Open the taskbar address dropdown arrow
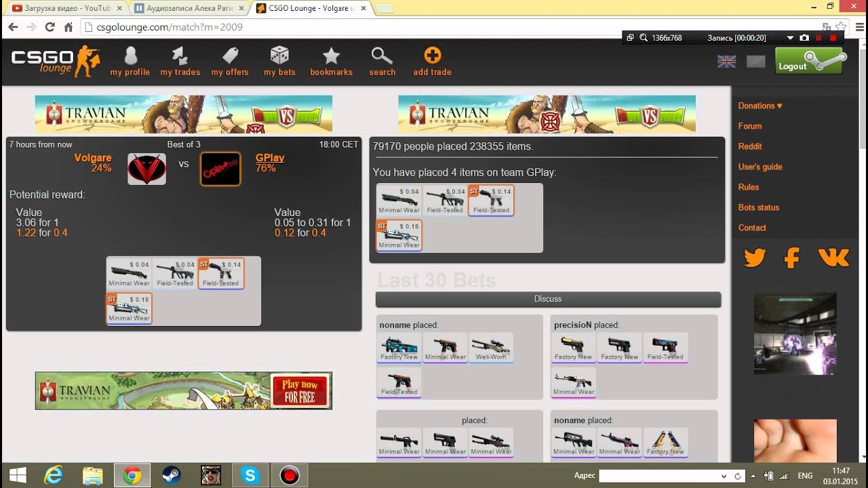Viewport: 868px width, 488px height. click(x=724, y=476)
